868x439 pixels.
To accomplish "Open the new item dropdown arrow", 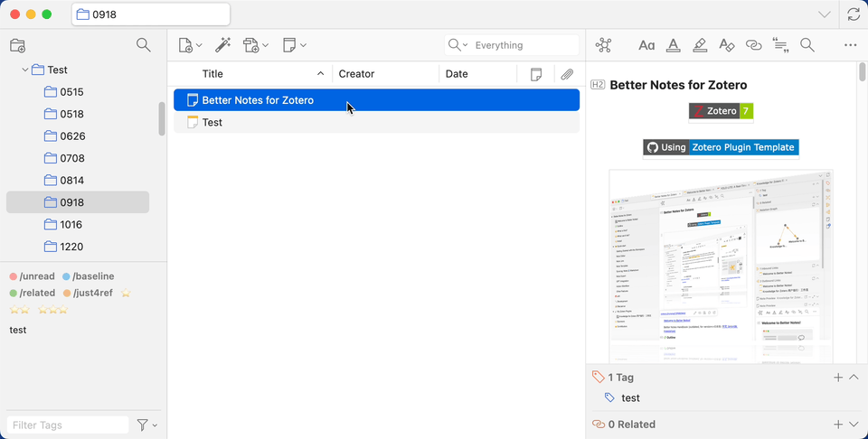I will 199,45.
